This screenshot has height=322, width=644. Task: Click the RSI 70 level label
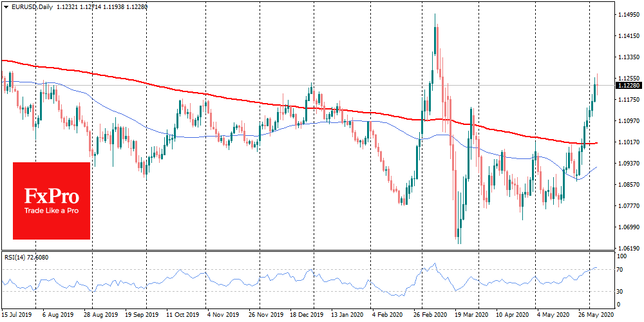(x=621, y=269)
